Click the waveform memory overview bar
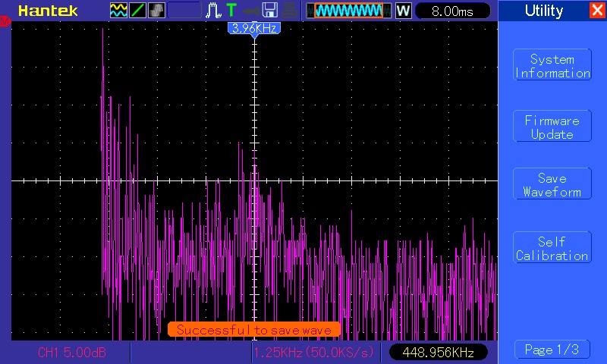 tap(349, 11)
